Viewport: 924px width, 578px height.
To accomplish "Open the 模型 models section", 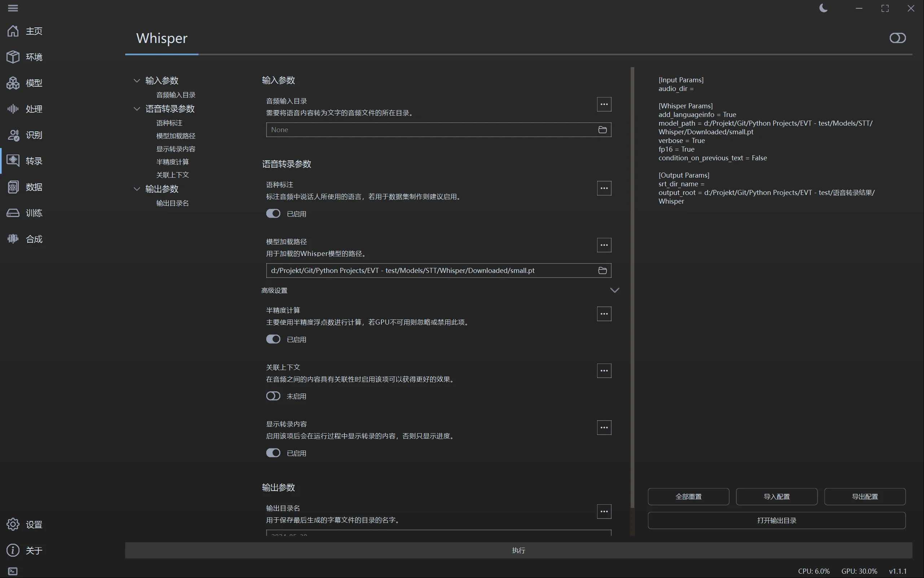I will tap(25, 83).
